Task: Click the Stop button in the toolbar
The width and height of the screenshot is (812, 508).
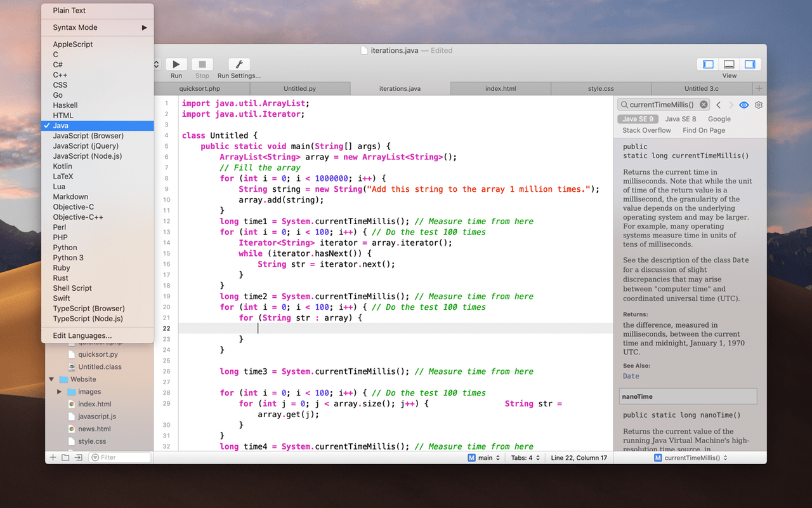Action: (202, 64)
